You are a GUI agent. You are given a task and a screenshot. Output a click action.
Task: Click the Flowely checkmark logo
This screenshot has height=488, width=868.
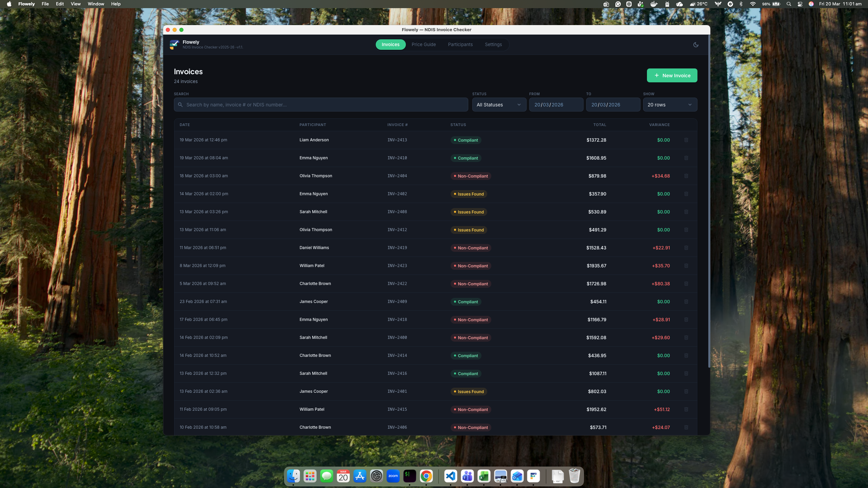[174, 44]
